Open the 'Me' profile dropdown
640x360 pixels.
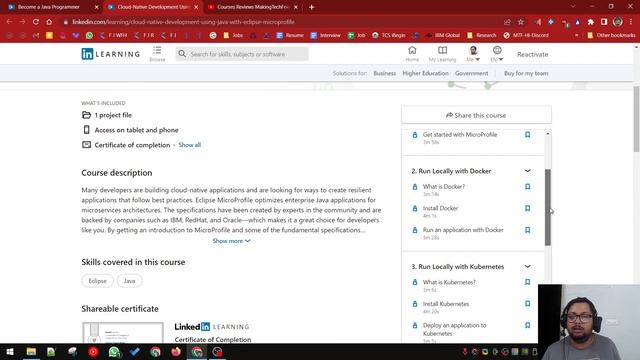473,54
